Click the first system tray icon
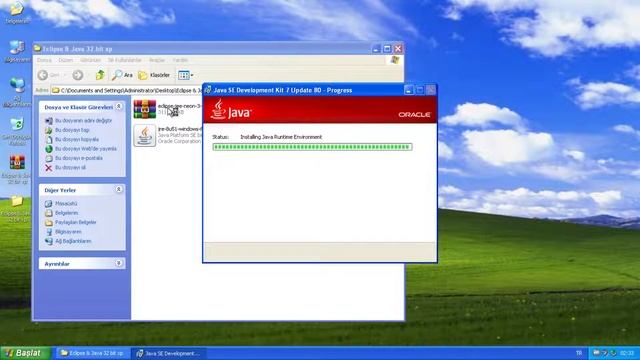Image resolution: width=640 pixels, height=360 pixels. [596, 353]
